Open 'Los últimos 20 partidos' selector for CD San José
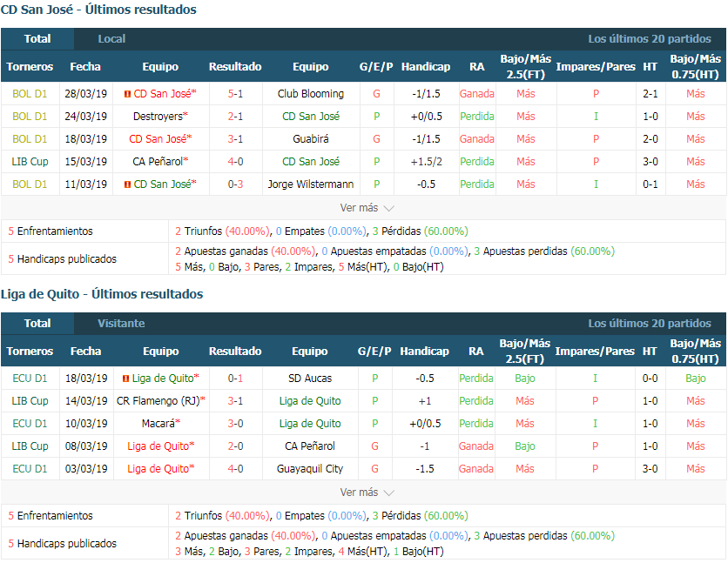Image resolution: width=728 pixels, height=563 pixels. click(x=649, y=39)
